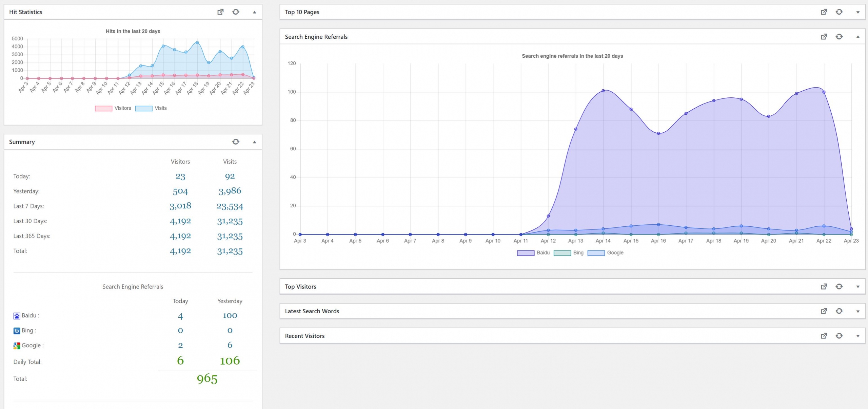Click daily total yesterday value 106
The width and height of the screenshot is (868, 409).
point(230,360)
